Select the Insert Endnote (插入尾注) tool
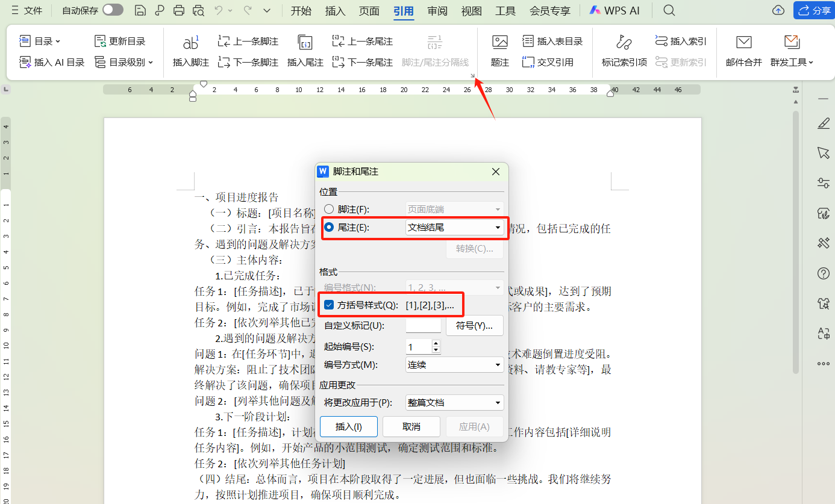Image resolution: width=835 pixels, height=504 pixels. pyautogui.click(x=305, y=51)
